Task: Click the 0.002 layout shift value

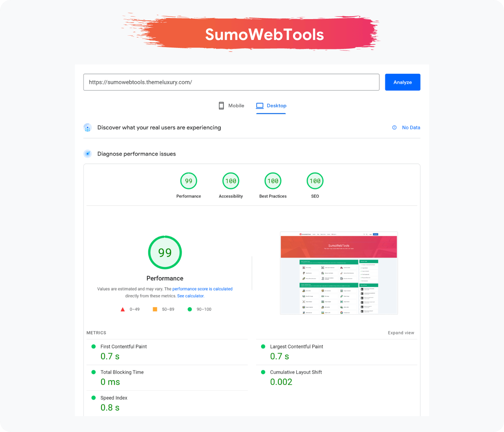Action: coord(281,382)
